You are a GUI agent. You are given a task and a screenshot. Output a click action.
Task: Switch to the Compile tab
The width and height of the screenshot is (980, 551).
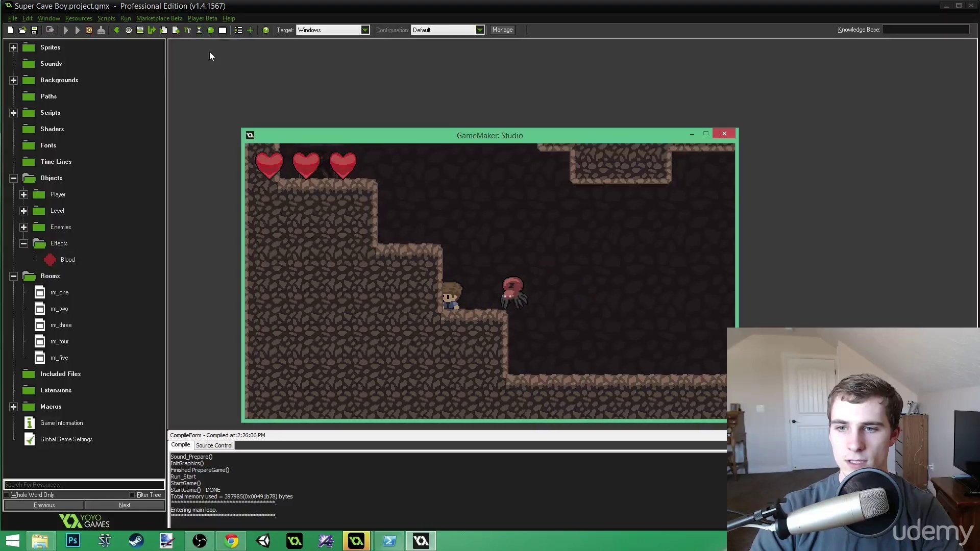coord(180,445)
